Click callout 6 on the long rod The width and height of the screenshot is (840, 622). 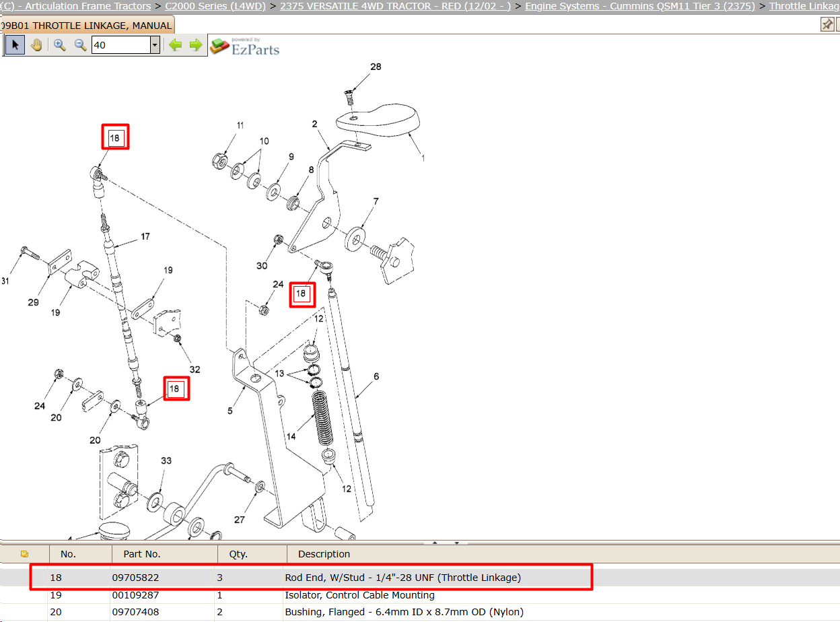pyautogui.click(x=376, y=376)
